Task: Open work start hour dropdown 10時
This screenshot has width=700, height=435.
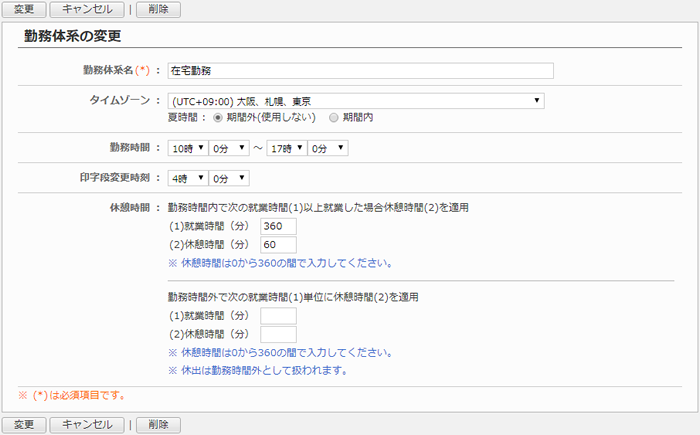Action: pos(187,148)
